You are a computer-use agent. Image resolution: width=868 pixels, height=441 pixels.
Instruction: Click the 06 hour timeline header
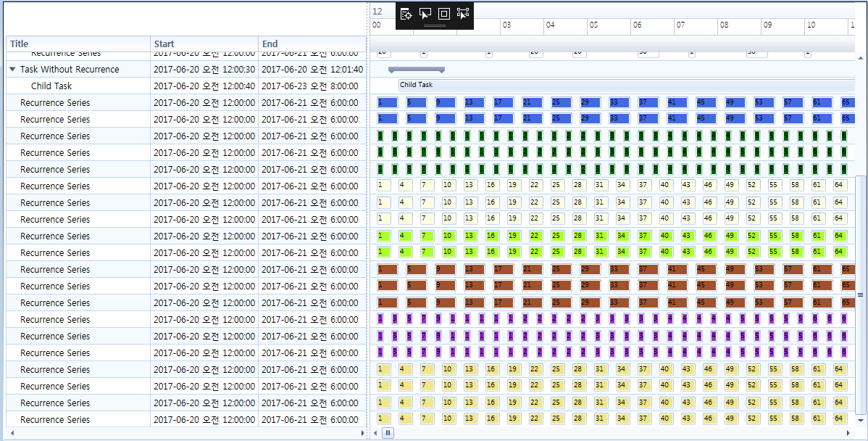tap(652, 27)
